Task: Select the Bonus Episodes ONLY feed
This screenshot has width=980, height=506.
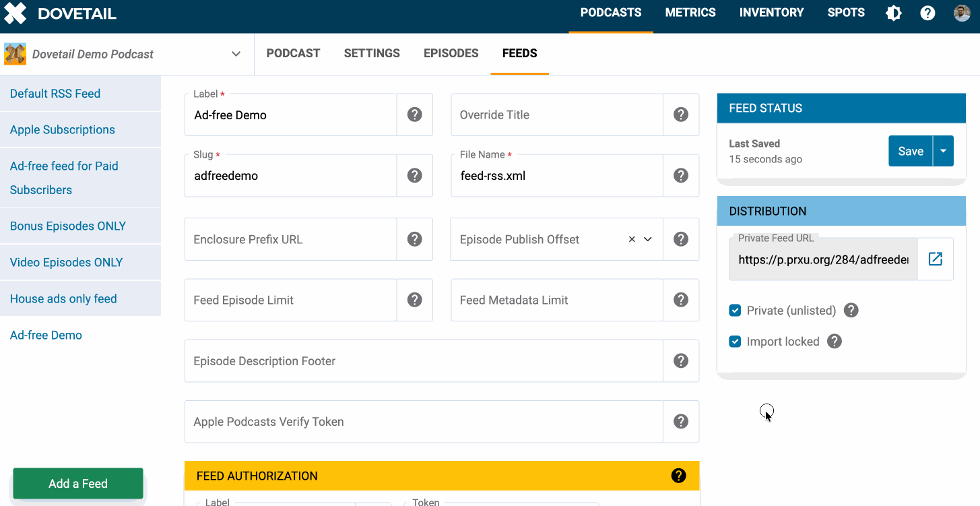Action: pyautogui.click(x=67, y=226)
